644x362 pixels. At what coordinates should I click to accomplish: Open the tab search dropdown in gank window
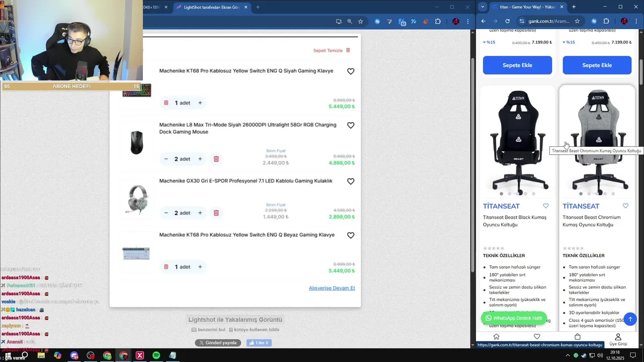(x=482, y=7)
